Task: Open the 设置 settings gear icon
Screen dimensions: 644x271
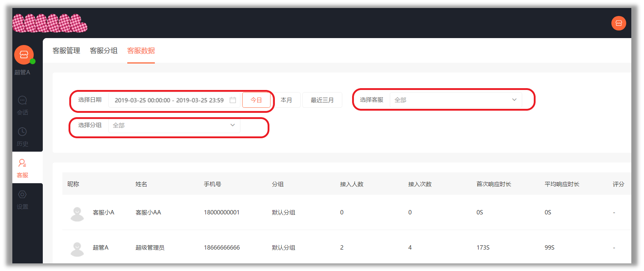Action: 22,194
